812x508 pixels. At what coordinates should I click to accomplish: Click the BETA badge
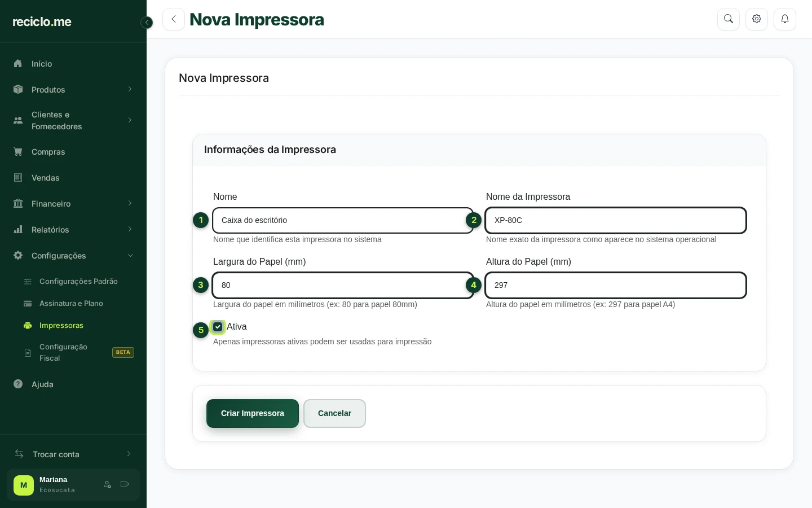pyautogui.click(x=123, y=352)
